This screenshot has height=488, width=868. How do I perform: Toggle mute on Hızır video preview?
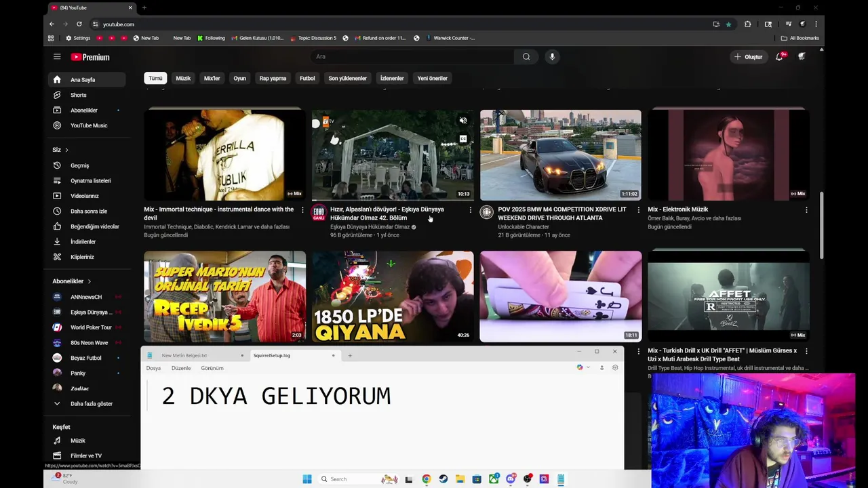463,121
